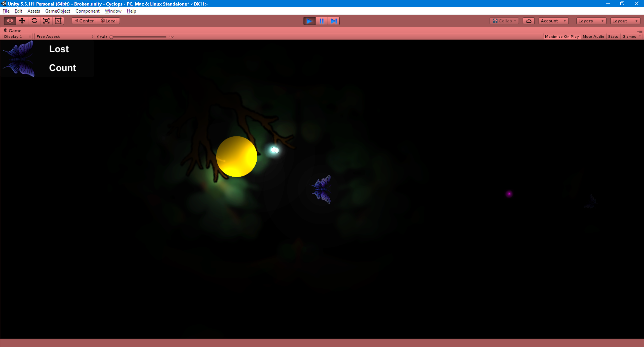Select the Rect transform tool

(x=58, y=21)
